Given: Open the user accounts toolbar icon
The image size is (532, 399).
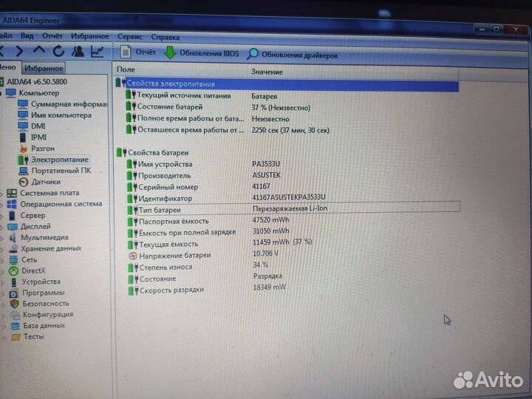Looking at the screenshot, I should [x=78, y=51].
